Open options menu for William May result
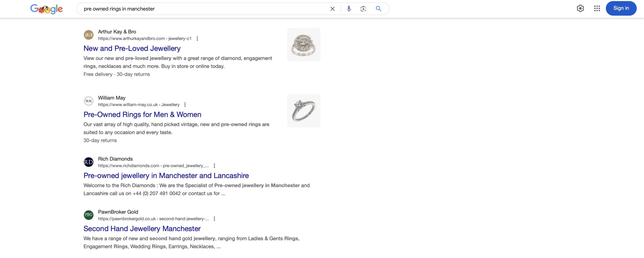This screenshot has height=258, width=644. point(185,104)
